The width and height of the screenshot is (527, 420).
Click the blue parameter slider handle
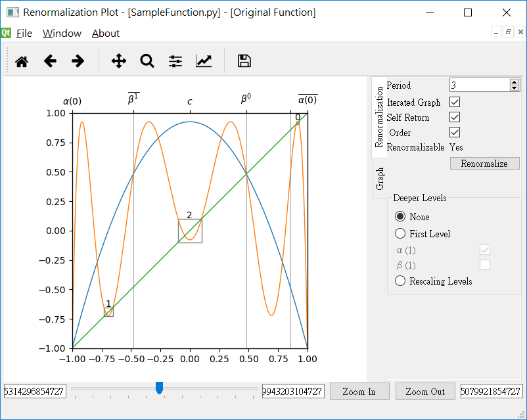[x=159, y=388]
